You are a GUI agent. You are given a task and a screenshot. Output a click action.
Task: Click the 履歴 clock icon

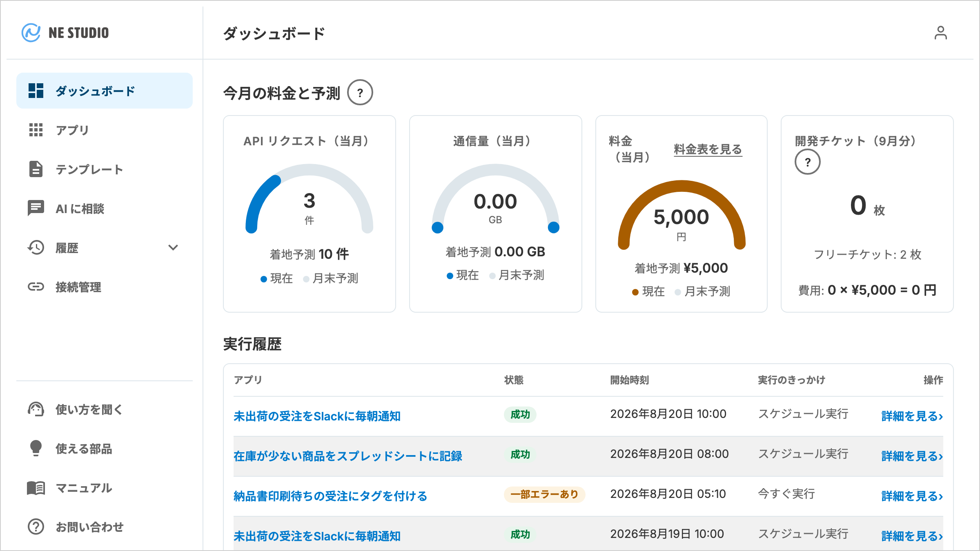36,247
